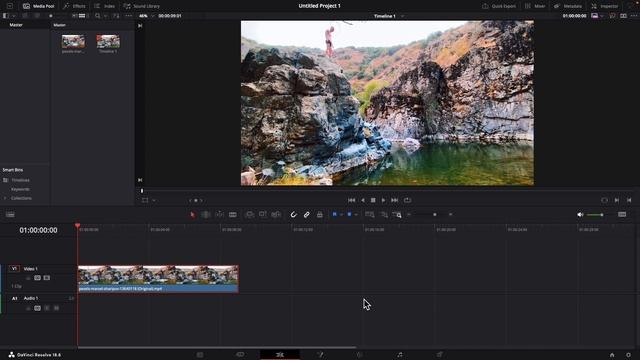Open the viewer transform overlay dropdown

click(154, 200)
